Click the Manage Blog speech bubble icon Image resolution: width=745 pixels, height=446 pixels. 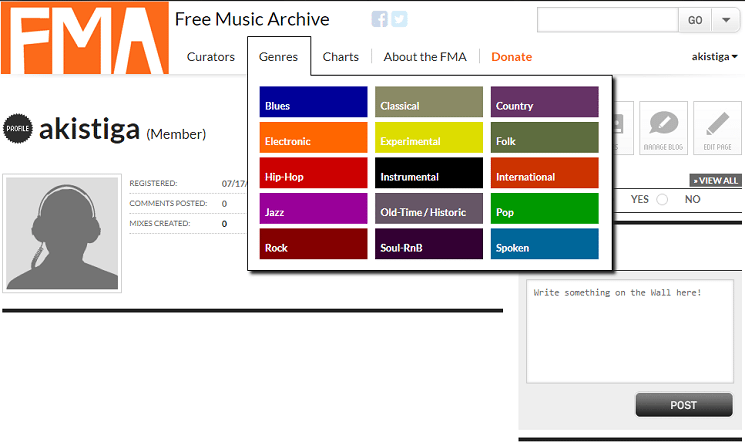point(663,128)
